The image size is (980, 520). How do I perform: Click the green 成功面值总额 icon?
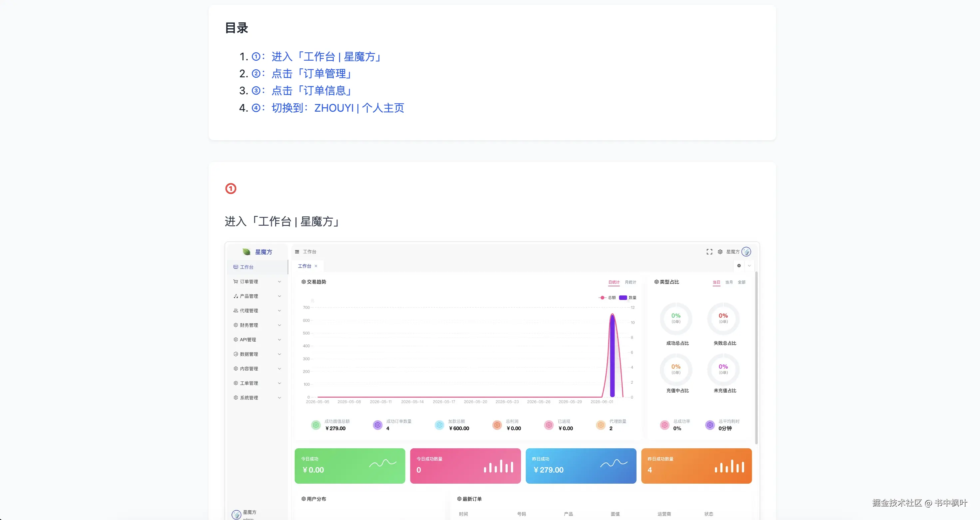[316, 425]
